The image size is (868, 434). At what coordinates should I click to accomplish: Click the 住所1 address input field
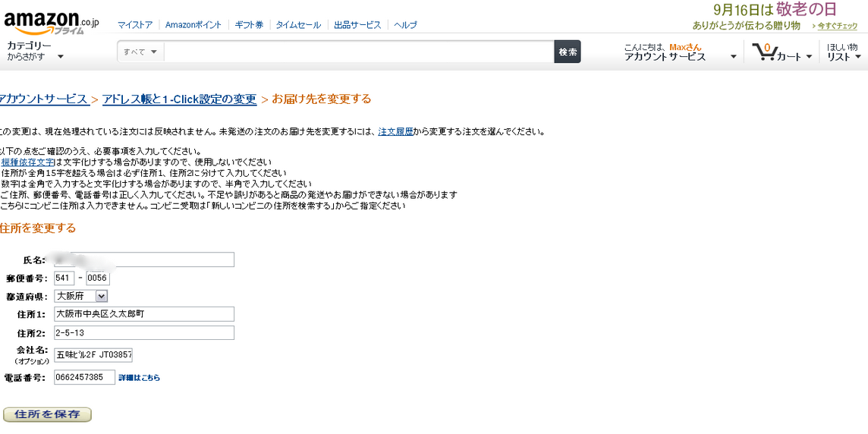(x=143, y=314)
